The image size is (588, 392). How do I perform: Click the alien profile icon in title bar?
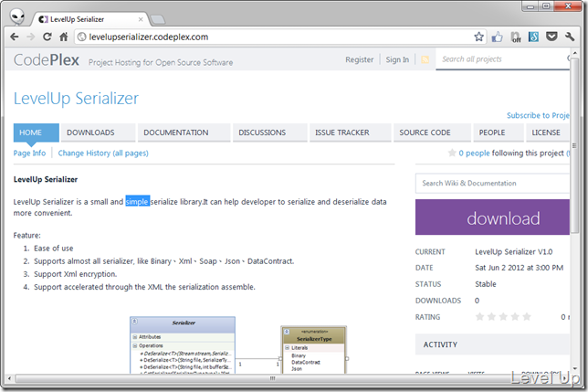pyautogui.click(x=16, y=16)
